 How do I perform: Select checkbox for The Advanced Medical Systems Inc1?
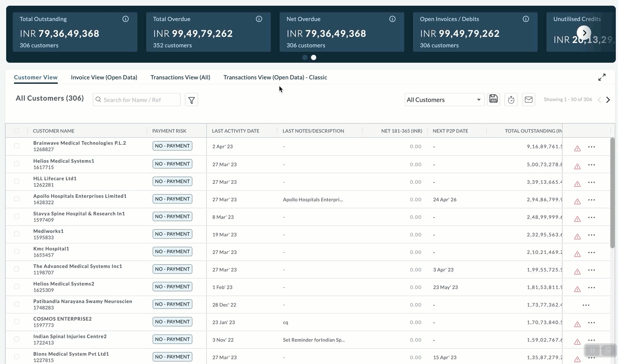coord(17,269)
